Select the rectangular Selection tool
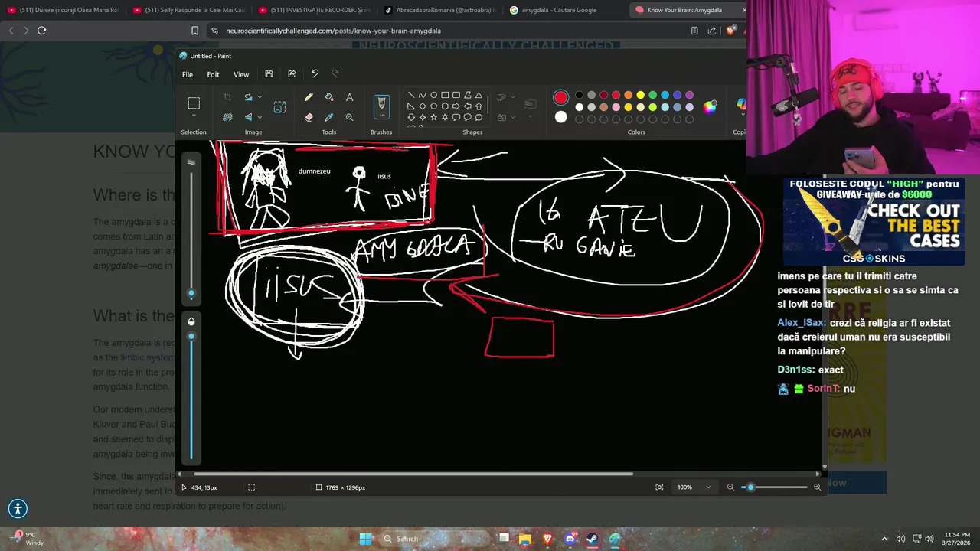The image size is (980, 551). tap(194, 103)
